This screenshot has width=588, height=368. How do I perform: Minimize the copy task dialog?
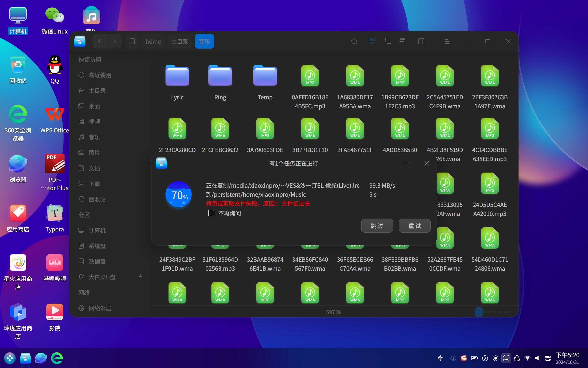[406, 163]
